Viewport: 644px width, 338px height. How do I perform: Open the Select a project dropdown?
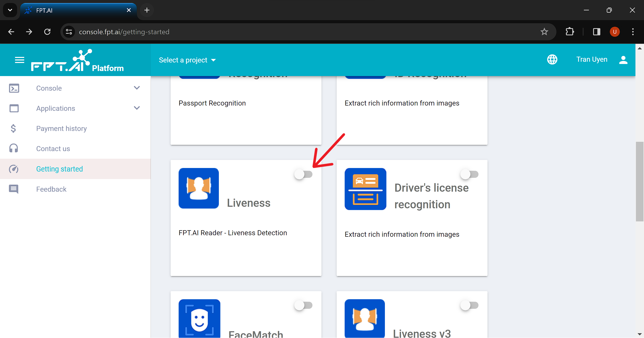187,60
